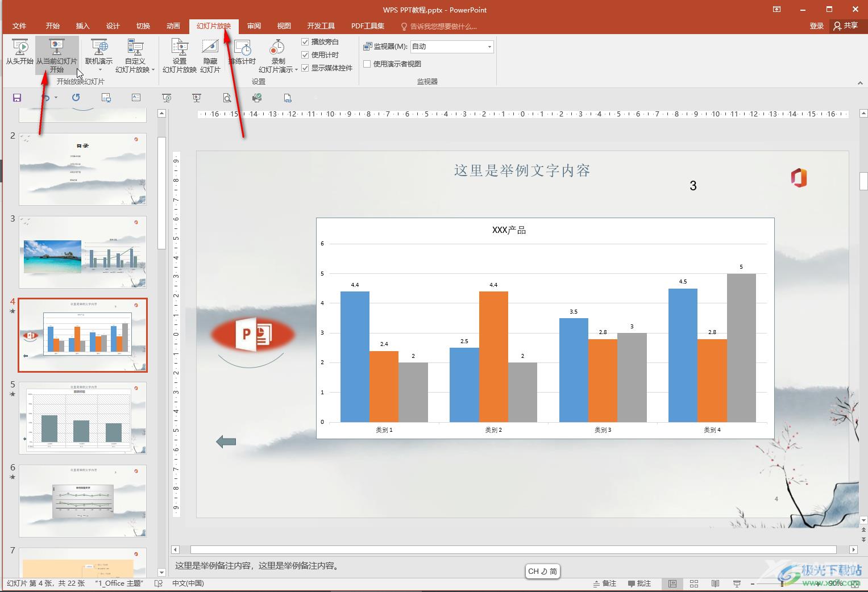Viewport: 868px width, 592px height.
Task: Switch to 开发工具 (Developer) tab
Action: click(x=321, y=26)
